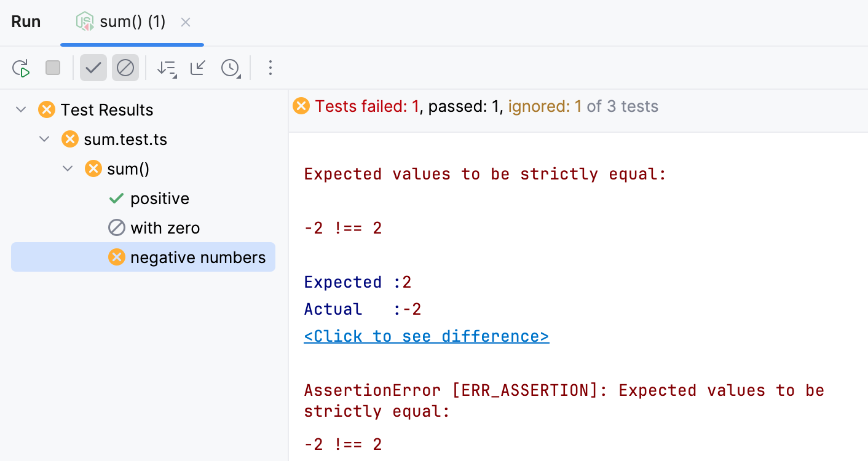Rerun the failed sum() tests
This screenshot has width=868, height=461.
(22, 68)
